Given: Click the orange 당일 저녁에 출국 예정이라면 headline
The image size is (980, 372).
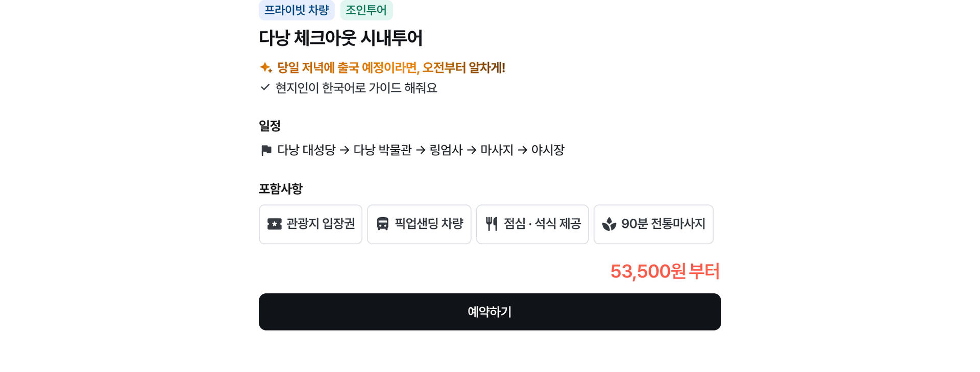Looking at the screenshot, I should click(x=391, y=67).
